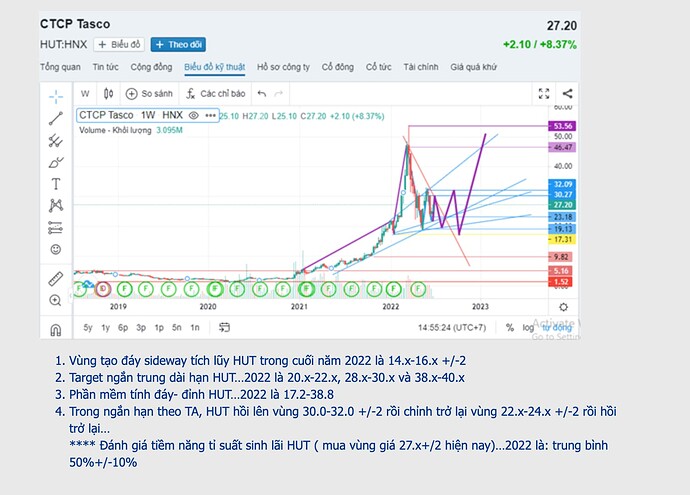Select the 5y time range
This screenshot has height=495, width=690.
(88, 327)
